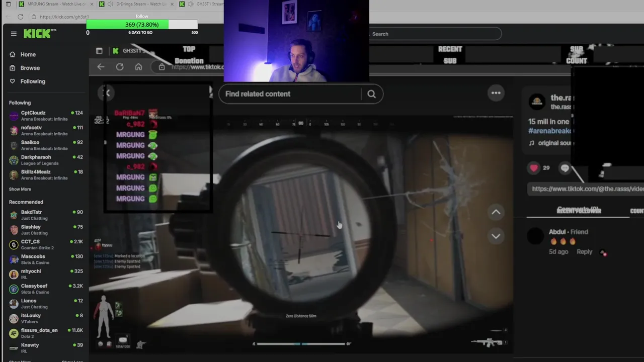The width and height of the screenshot is (644, 362).
Task: Open Classybeef recommended channel
Action: click(x=45, y=289)
